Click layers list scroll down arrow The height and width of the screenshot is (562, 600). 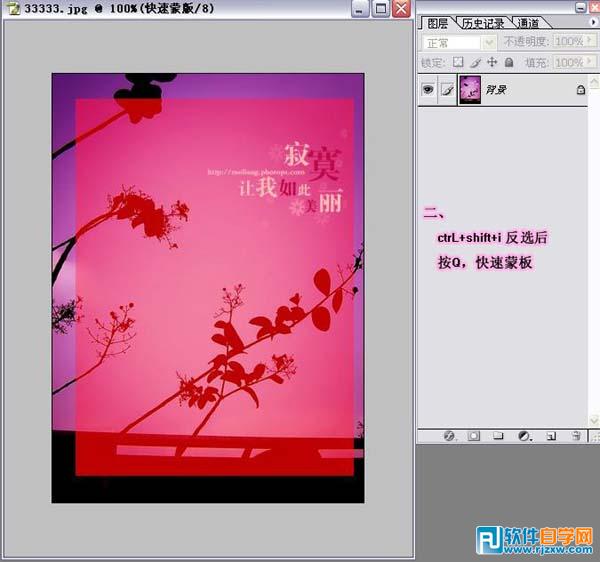594,421
